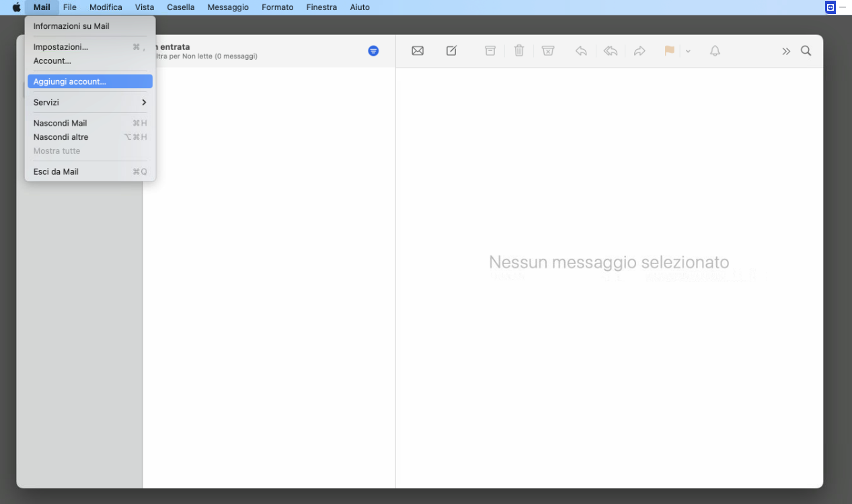Image resolution: width=852 pixels, height=504 pixels.
Task: Expand hidden toolbar items with double chevron
Action: [786, 51]
